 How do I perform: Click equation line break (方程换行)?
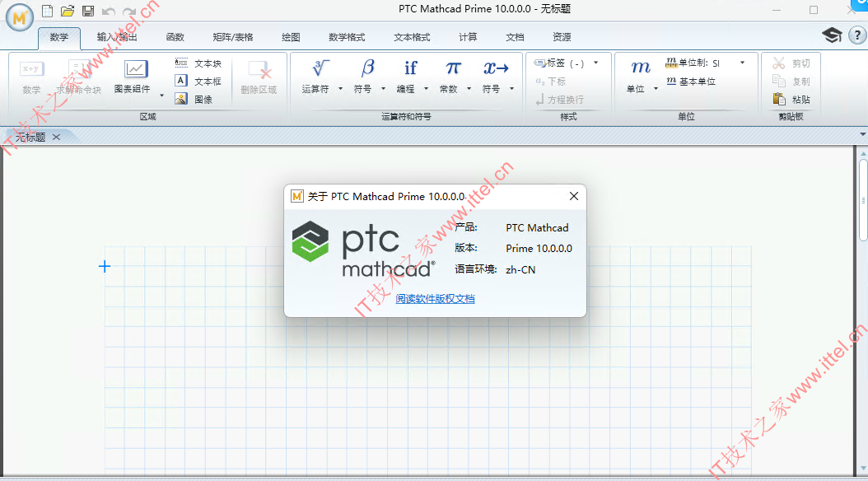(x=559, y=100)
